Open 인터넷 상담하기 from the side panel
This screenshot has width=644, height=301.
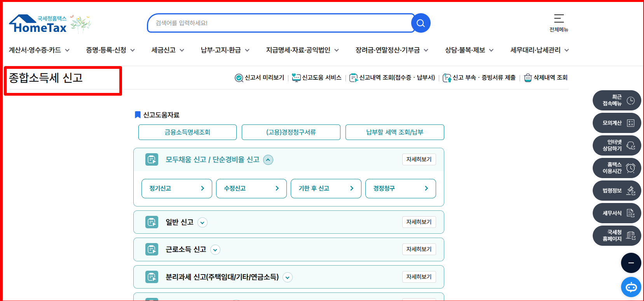tap(617, 145)
